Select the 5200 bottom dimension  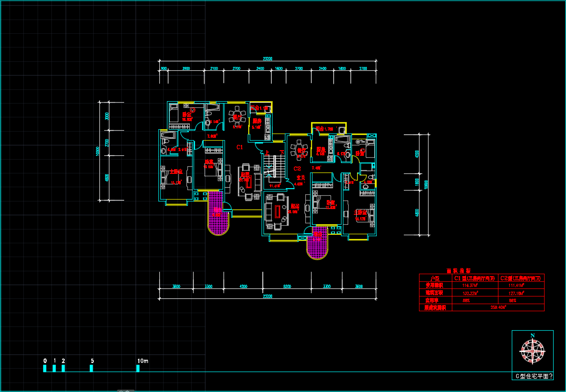pos(287,287)
